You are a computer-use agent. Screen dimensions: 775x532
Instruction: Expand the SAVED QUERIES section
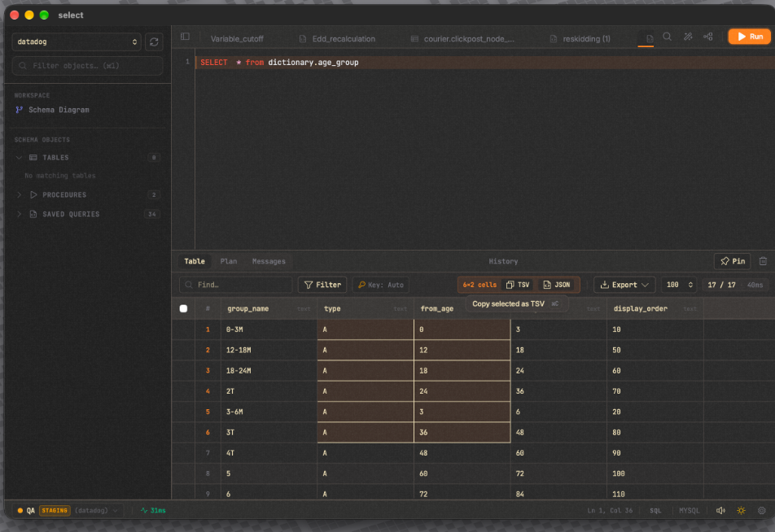tap(19, 214)
